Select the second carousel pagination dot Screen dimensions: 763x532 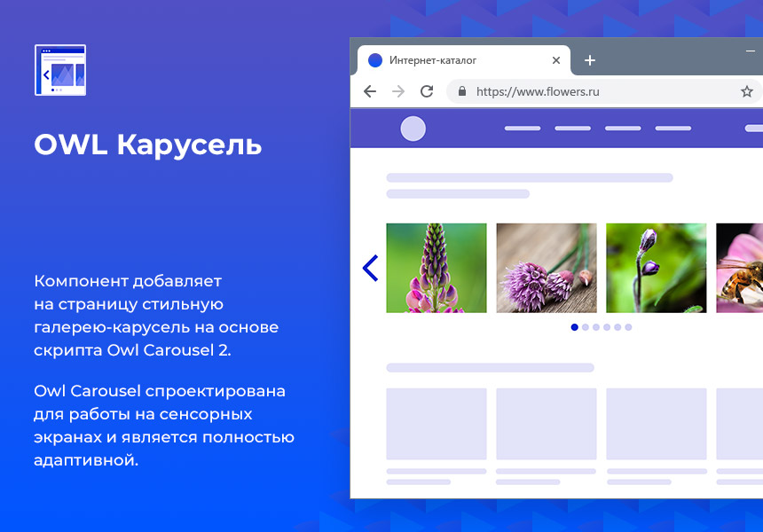[585, 327]
